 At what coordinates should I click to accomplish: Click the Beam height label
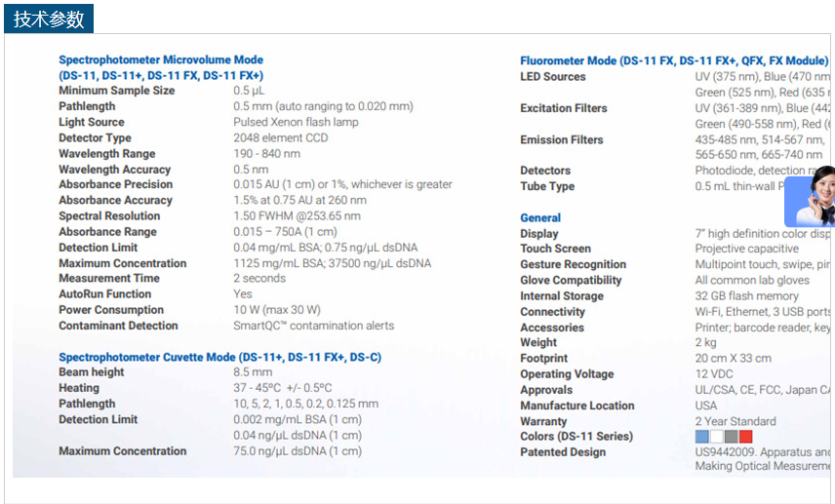(92, 372)
